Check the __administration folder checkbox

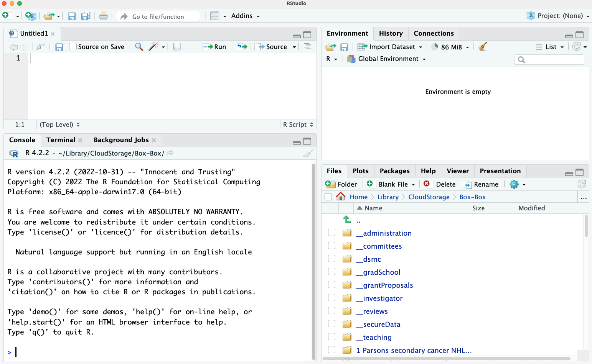pyautogui.click(x=332, y=233)
